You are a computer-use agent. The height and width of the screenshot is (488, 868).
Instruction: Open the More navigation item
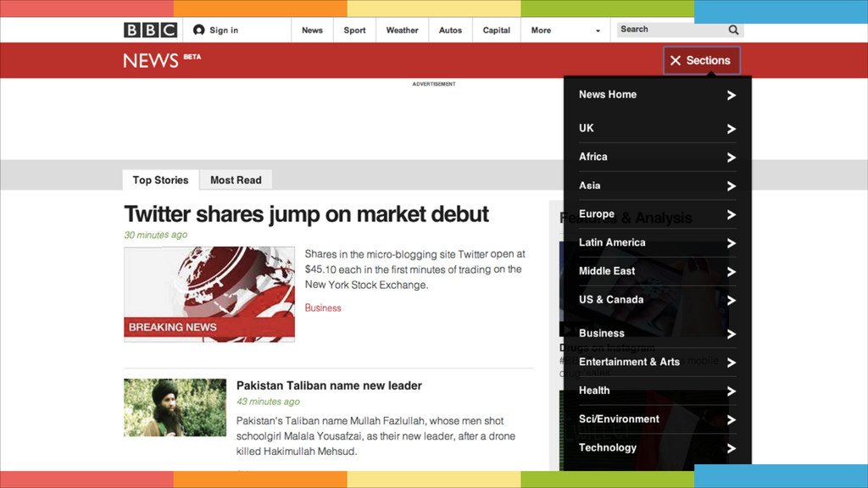click(x=541, y=30)
